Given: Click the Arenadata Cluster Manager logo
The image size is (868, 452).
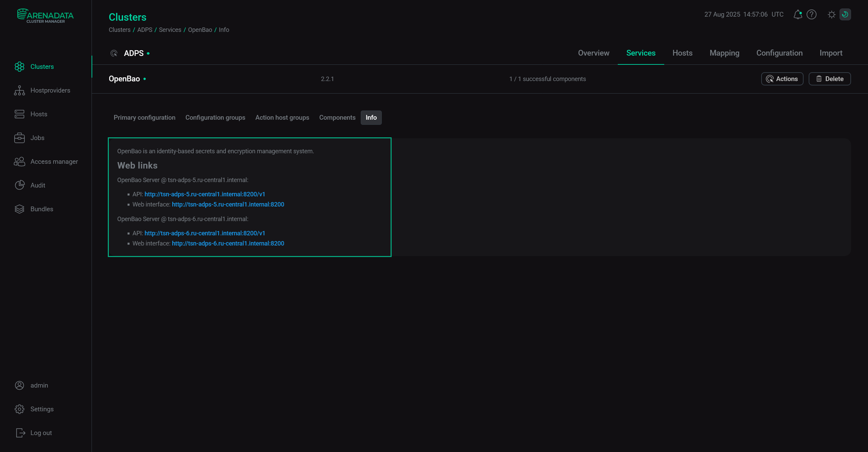Looking at the screenshot, I should pyautogui.click(x=45, y=15).
